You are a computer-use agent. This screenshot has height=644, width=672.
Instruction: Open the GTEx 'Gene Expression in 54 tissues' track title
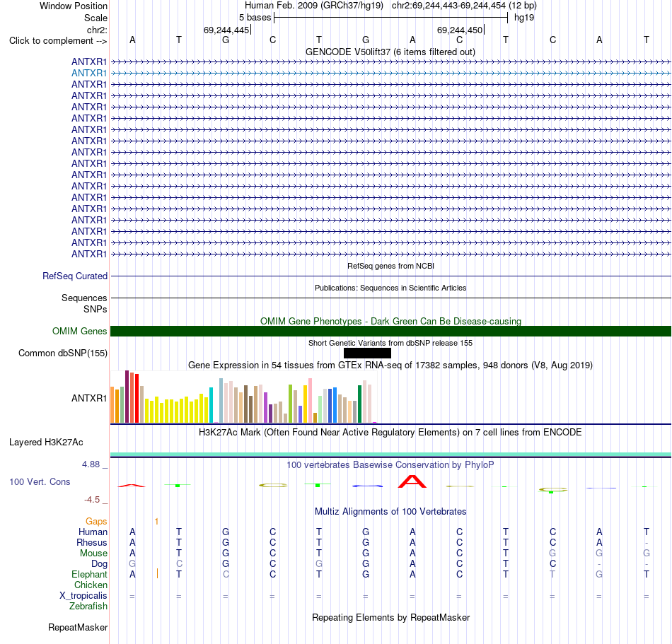tap(390, 365)
